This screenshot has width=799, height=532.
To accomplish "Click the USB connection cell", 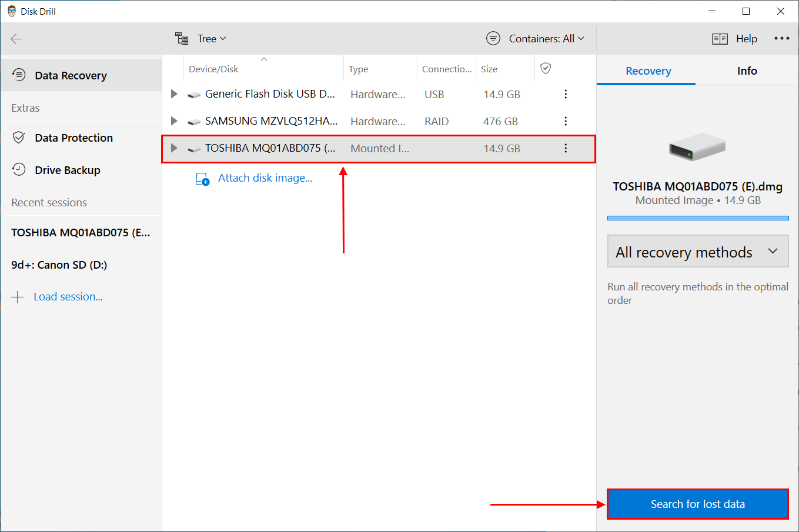I will [434, 94].
